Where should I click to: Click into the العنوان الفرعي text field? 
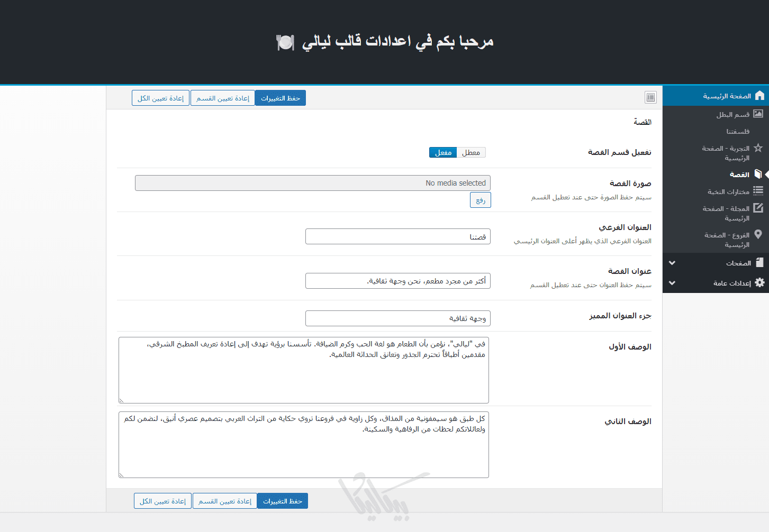tap(397, 236)
